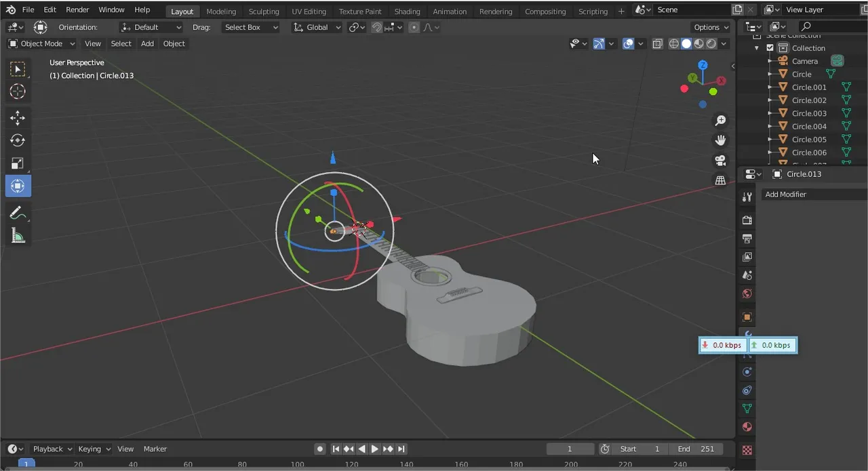Screen dimensions: 868x471
Task: Switch to Rendered viewport shading
Action: pyautogui.click(x=711, y=43)
